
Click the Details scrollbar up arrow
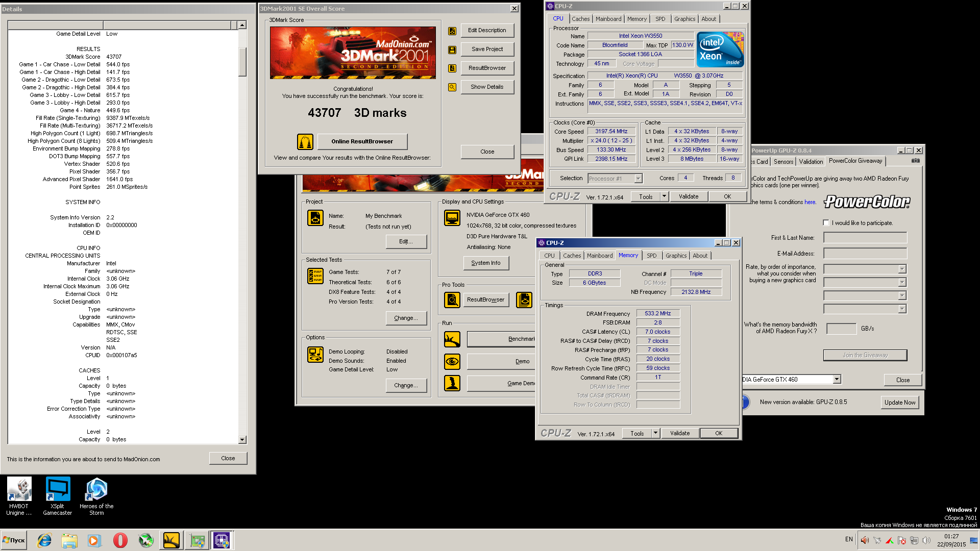click(x=242, y=25)
